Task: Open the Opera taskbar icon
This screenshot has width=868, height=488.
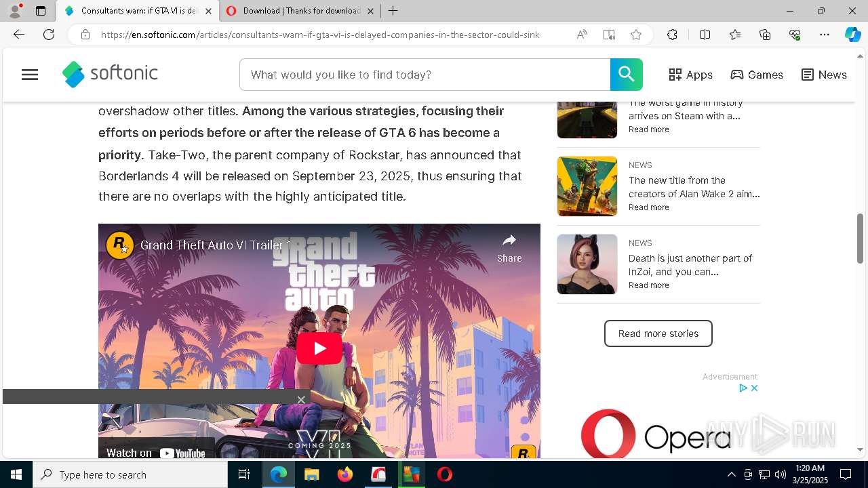Action: pyautogui.click(x=444, y=474)
